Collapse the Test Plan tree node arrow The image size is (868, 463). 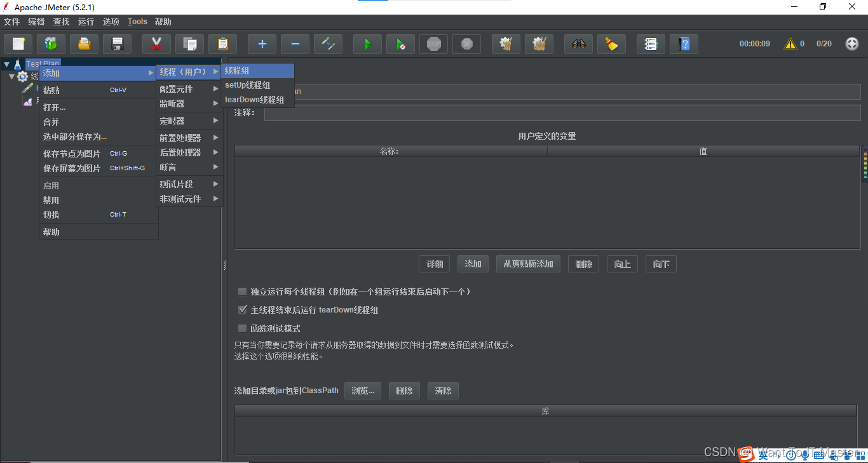coord(7,64)
